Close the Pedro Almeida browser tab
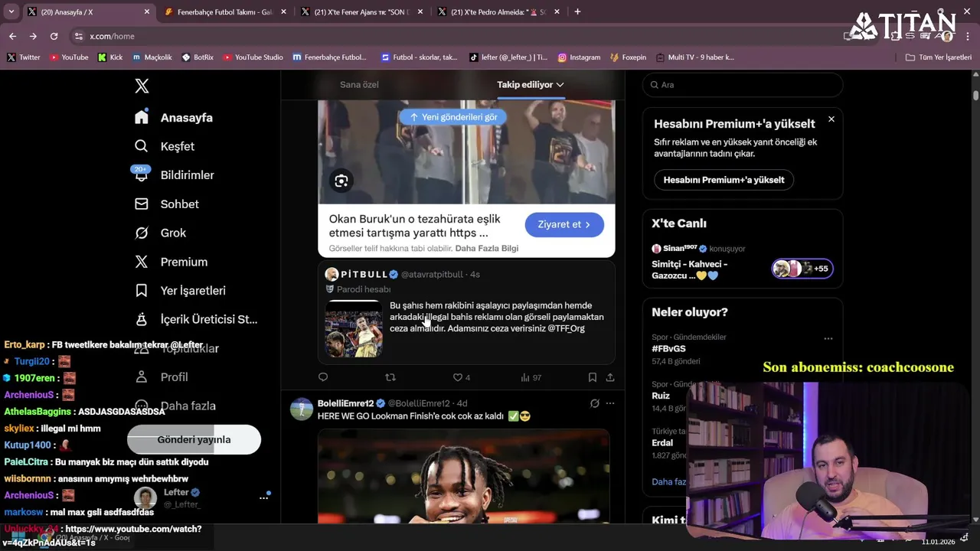This screenshot has width=980, height=551. pos(557,11)
